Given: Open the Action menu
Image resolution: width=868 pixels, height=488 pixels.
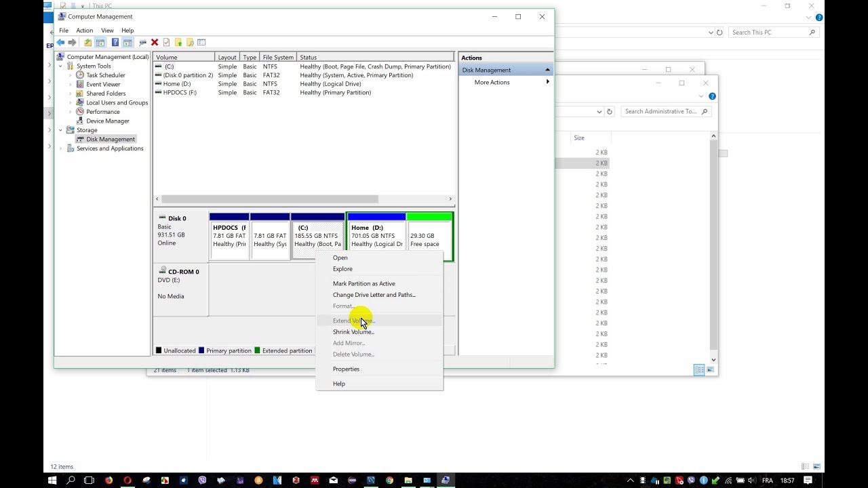Looking at the screenshot, I should coord(85,30).
